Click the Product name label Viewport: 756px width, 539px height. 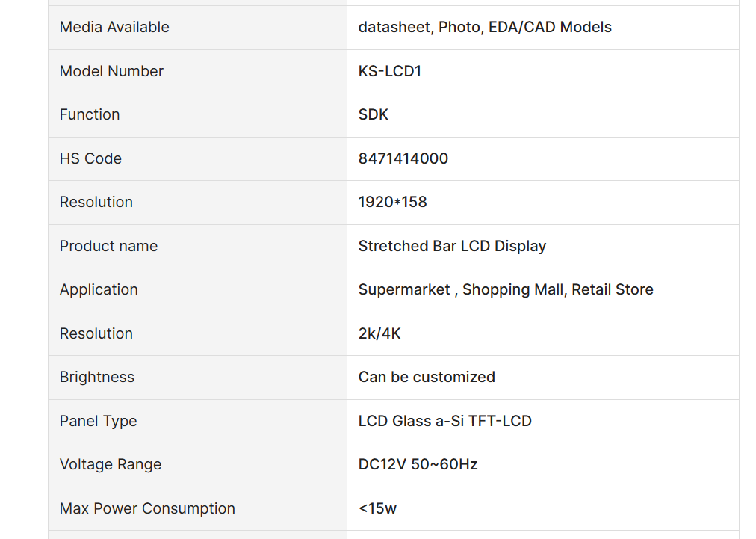click(x=108, y=246)
